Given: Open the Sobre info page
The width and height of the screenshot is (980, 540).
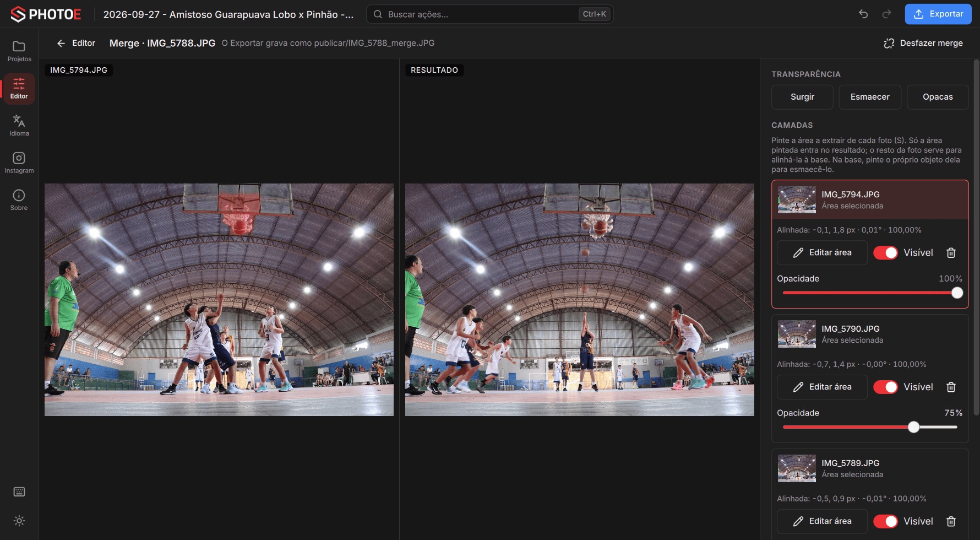Looking at the screenshot, I should [x=19, y=200].
